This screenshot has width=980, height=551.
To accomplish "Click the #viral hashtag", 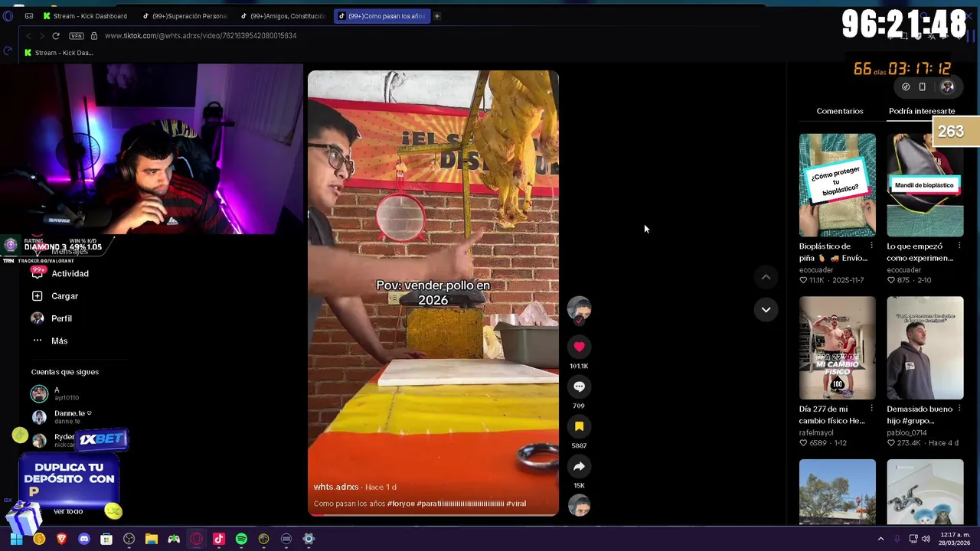I will pos(516,504).
